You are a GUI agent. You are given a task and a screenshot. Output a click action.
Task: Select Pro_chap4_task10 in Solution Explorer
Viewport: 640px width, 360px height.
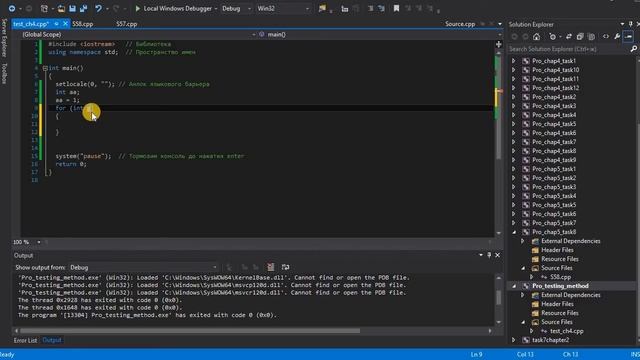556,70
